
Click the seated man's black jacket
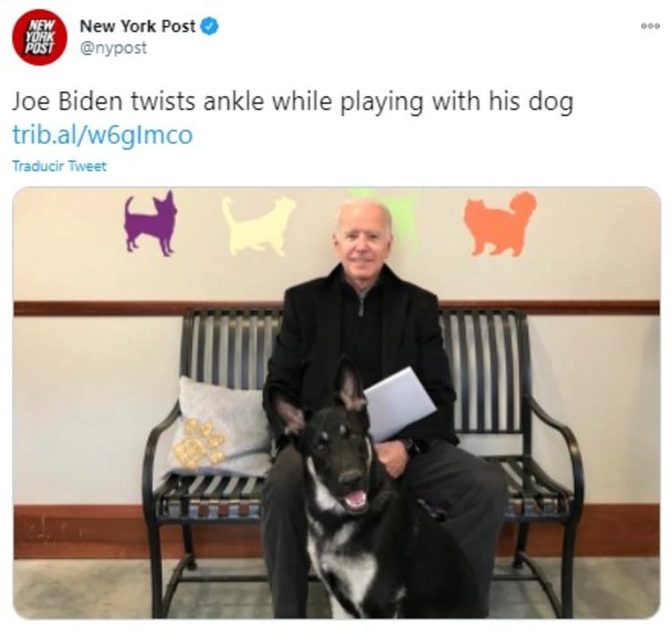[360, 356]
